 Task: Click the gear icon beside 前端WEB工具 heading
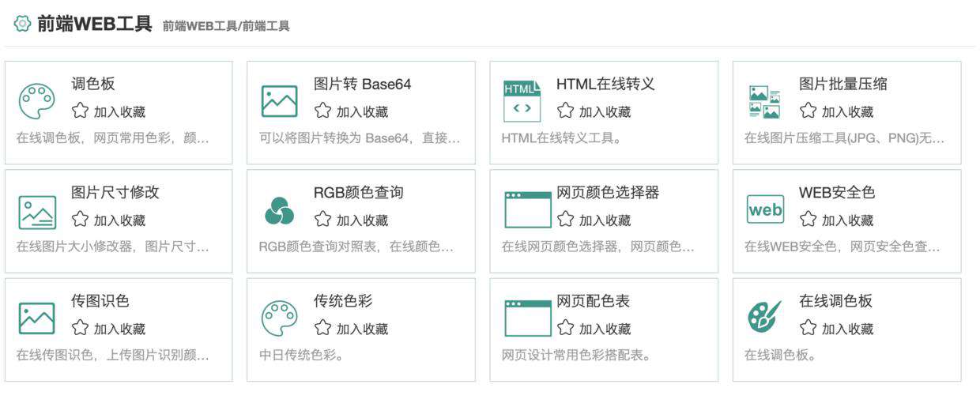(22, 24)
